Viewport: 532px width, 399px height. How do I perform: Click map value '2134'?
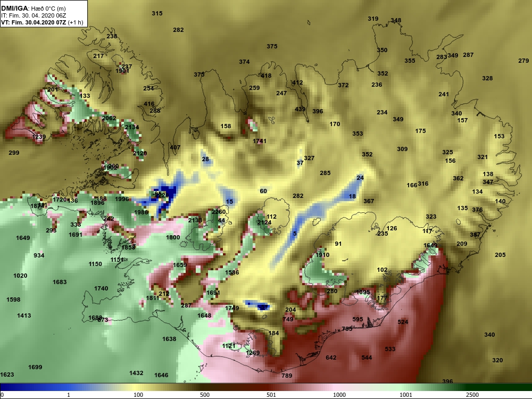[x=131, y=127]
